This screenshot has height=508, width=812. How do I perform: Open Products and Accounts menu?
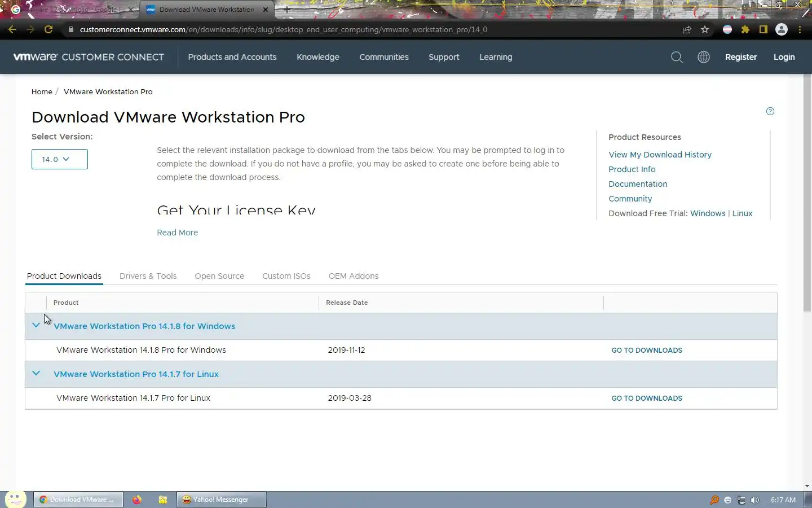(x=232, y=57)
